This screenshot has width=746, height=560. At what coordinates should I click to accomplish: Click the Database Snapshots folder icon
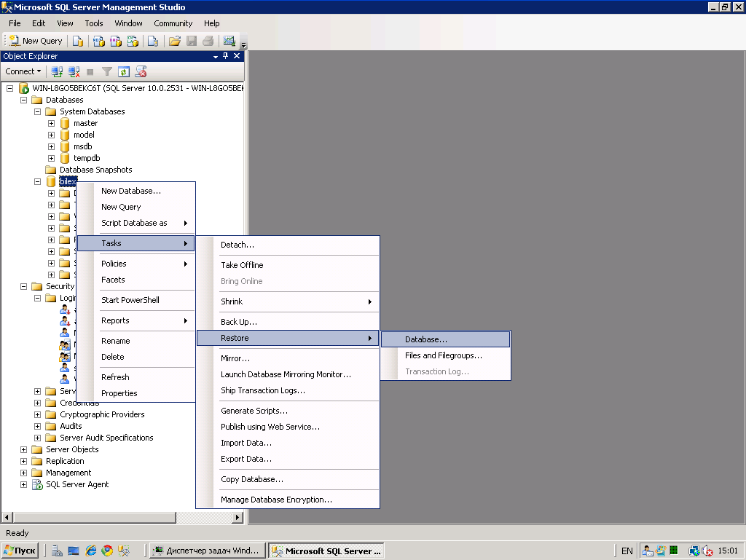[x=50, y=170]
